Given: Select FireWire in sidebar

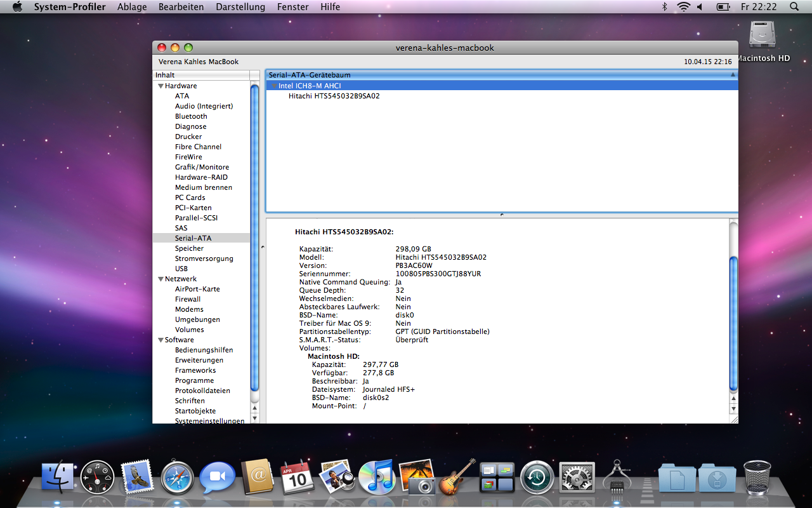Looking at the screenshot, I should coord(188,157).
